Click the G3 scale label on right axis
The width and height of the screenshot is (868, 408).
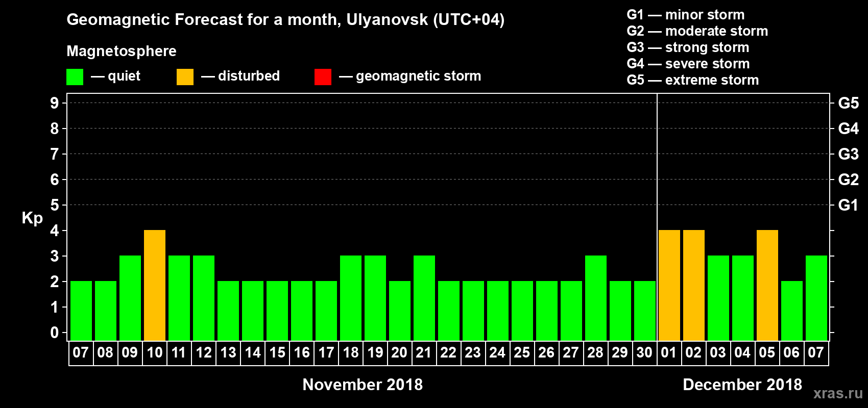(x=848, y=154)
